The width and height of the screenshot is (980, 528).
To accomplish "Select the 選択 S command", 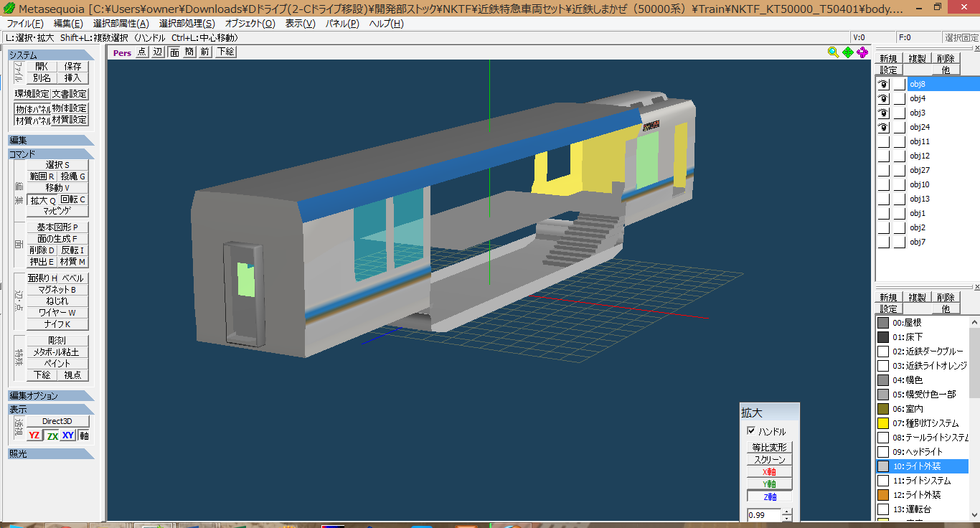I will (57, 165).
